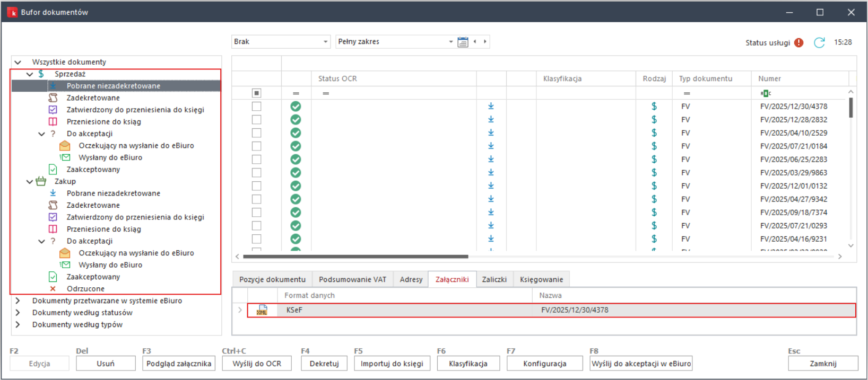
Task: Toggle the select-all checkbox in the filter row
Action: [x=256, y=93]
